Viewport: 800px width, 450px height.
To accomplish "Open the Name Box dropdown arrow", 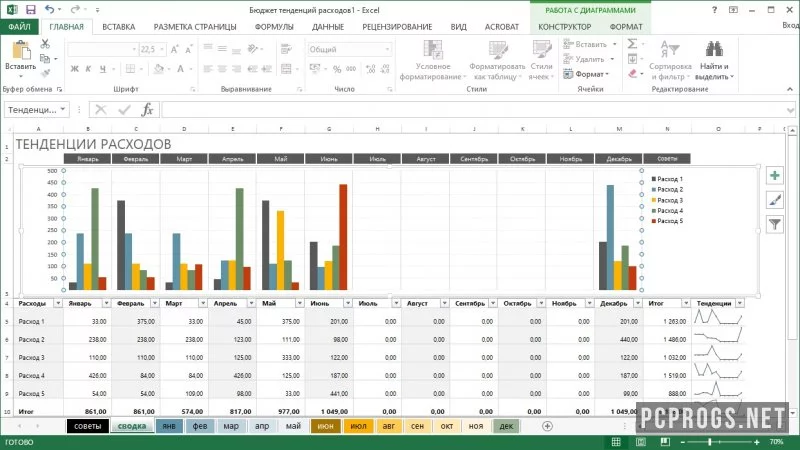I will 62,109.
